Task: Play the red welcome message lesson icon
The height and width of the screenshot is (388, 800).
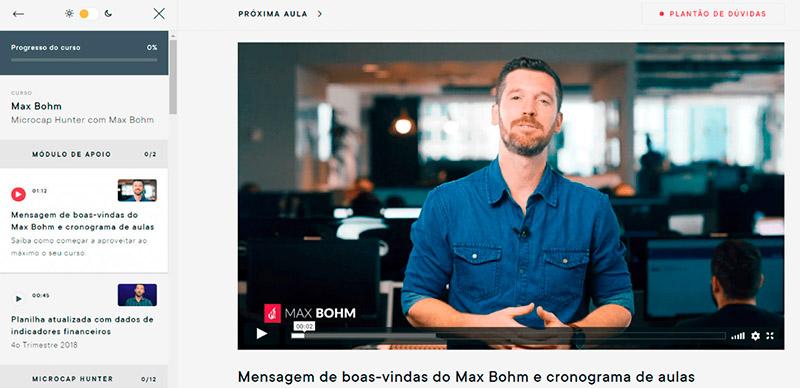Action: point(18,194)
